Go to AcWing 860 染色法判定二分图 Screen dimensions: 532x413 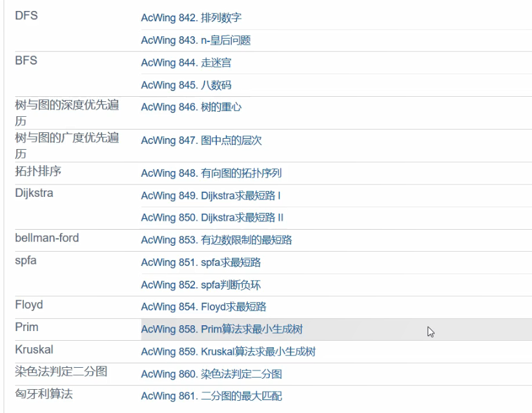211,374
